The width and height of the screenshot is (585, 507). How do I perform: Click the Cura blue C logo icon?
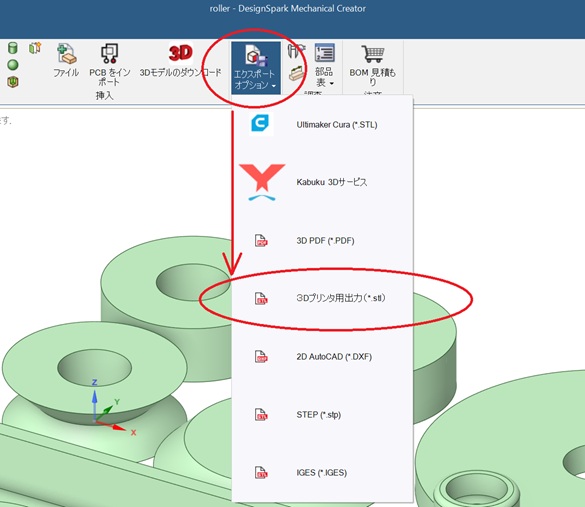[260, 123]
